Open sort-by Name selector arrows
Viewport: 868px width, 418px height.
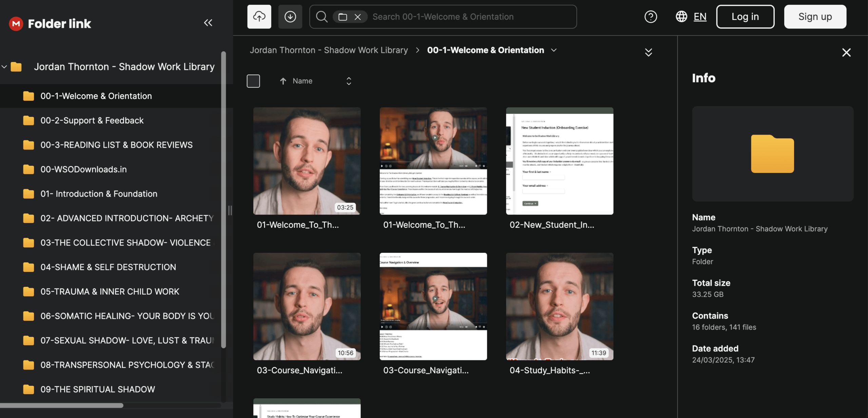(349, 81)
